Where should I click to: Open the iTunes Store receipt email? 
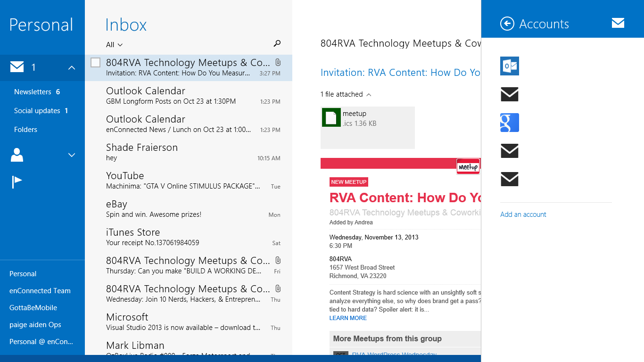click(x=189, y=237)
